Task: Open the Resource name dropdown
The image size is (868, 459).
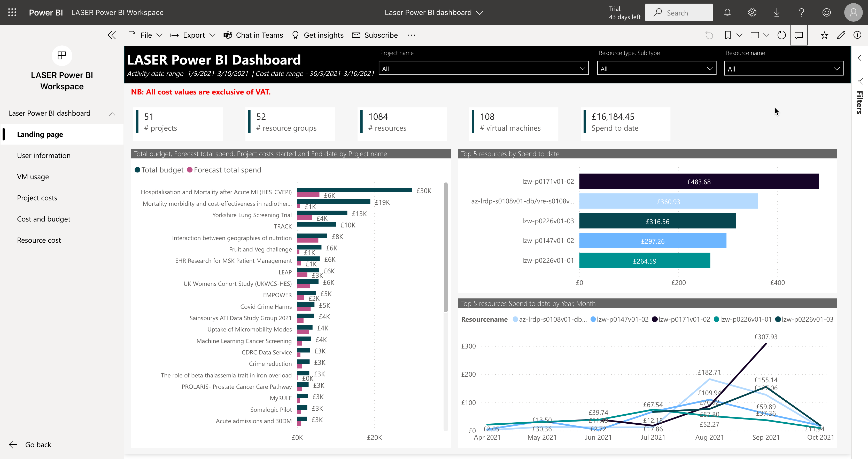Action: point(784,68)
